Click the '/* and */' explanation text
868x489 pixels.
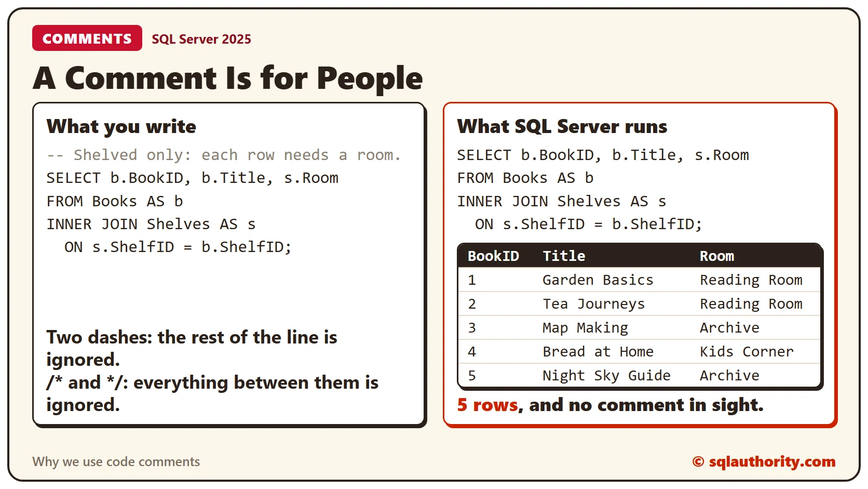point(212,393)
